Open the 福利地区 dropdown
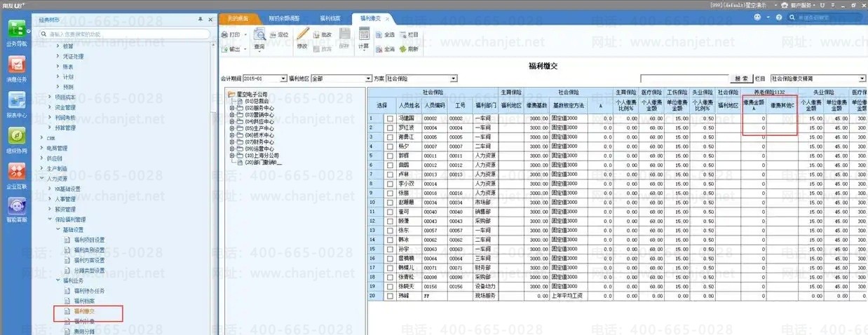Viewport: 868px width, 335px height. 369,78
